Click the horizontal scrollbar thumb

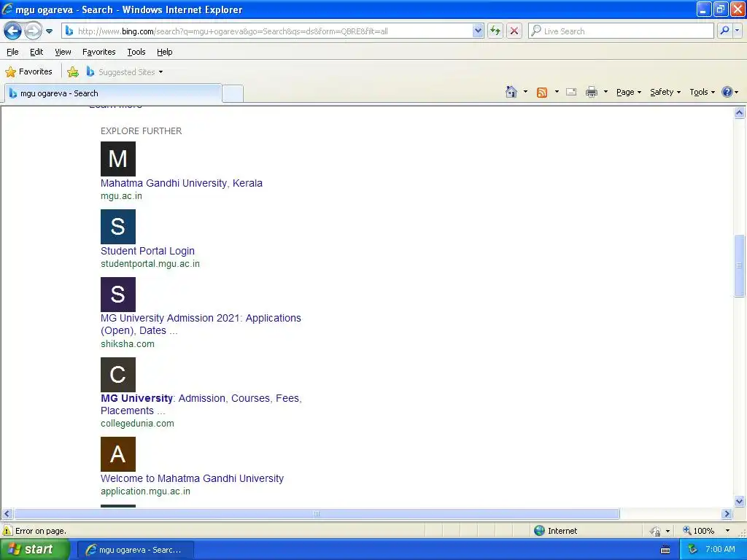pyautogui.click(x=317, y=514)
